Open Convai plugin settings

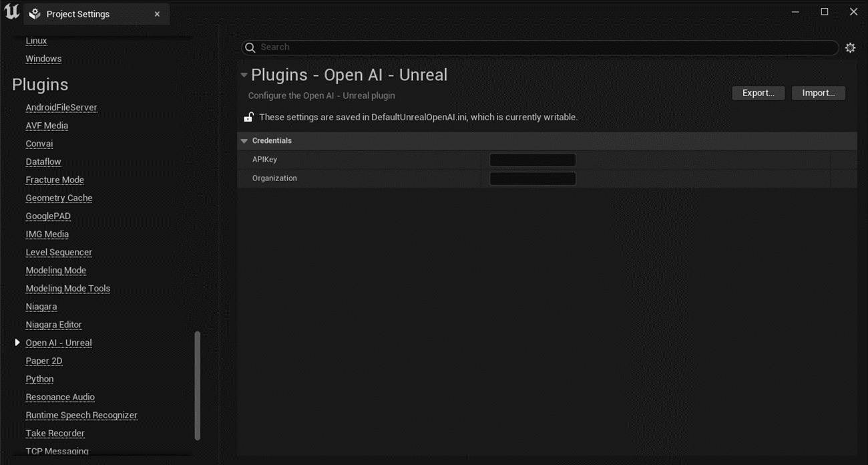(x=39, y=143)
